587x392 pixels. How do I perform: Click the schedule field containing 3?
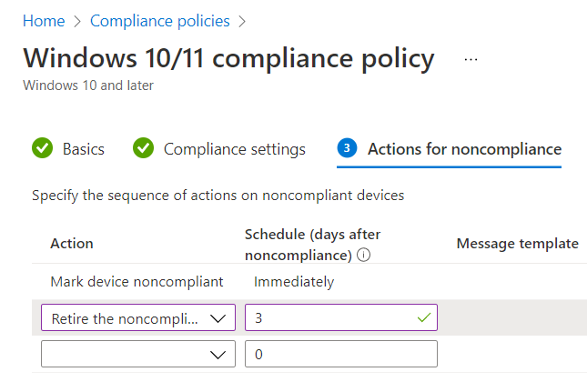(341, 317)
